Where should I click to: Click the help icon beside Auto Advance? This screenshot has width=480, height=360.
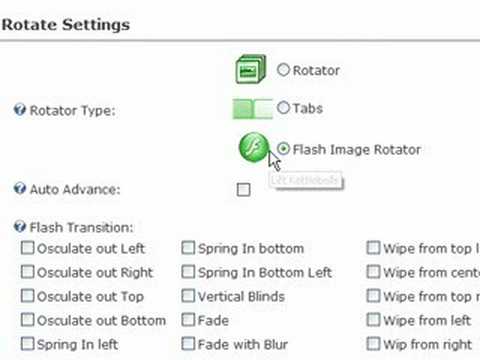20,188
